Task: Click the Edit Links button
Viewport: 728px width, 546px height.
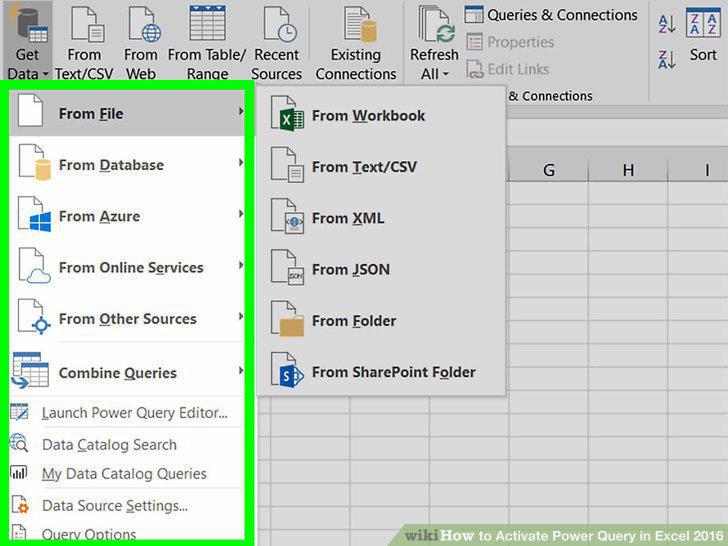Action: tap(507, 69)
